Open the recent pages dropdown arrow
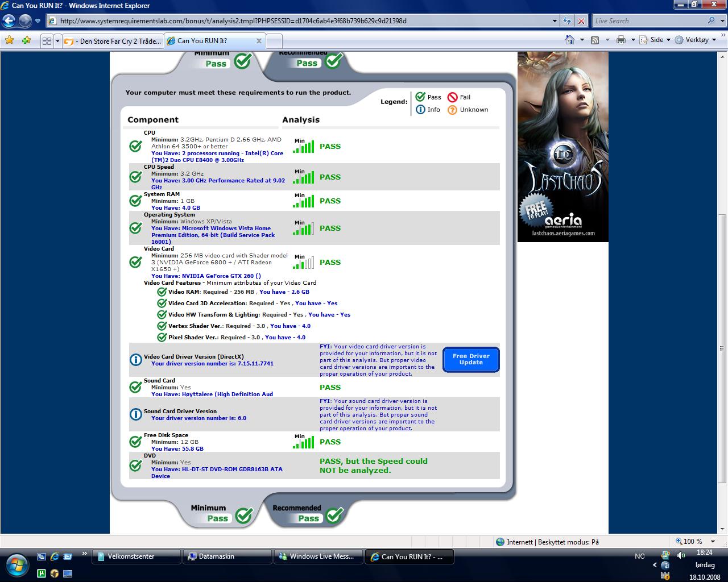The height and width of the screenshot is (582, 728). (38, 21)
